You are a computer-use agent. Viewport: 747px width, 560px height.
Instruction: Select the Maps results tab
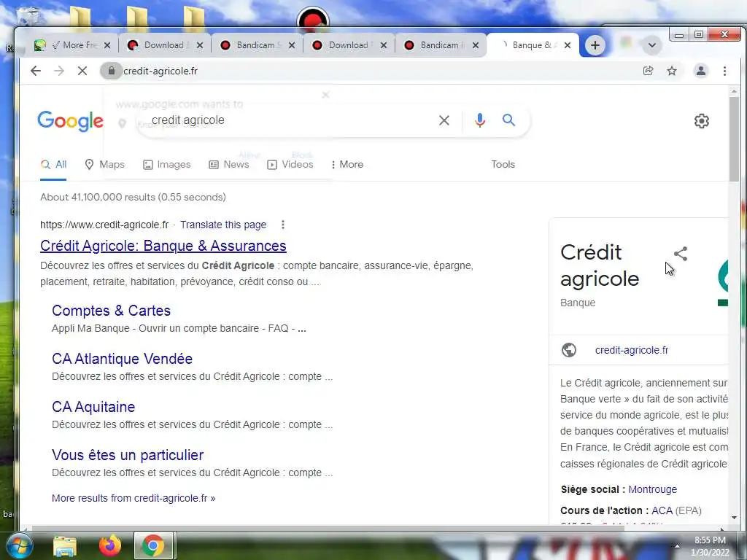[104, 164]
